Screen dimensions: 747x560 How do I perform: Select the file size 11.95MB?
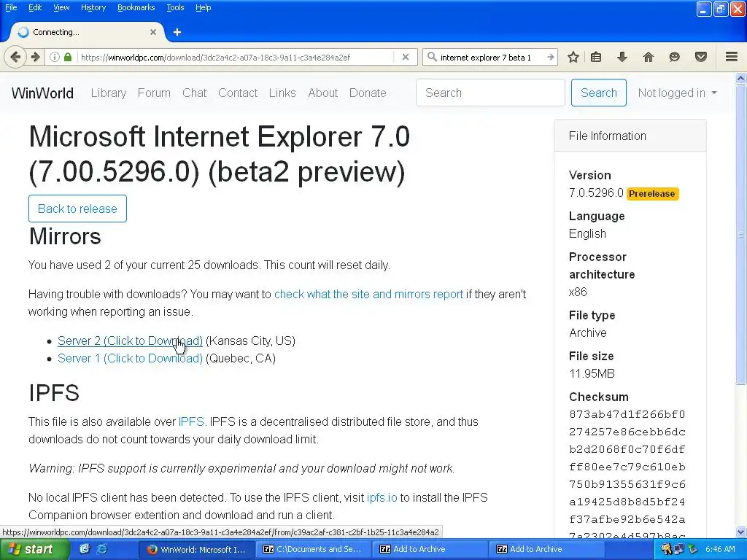pyautogui.click(x=592, y=374)
